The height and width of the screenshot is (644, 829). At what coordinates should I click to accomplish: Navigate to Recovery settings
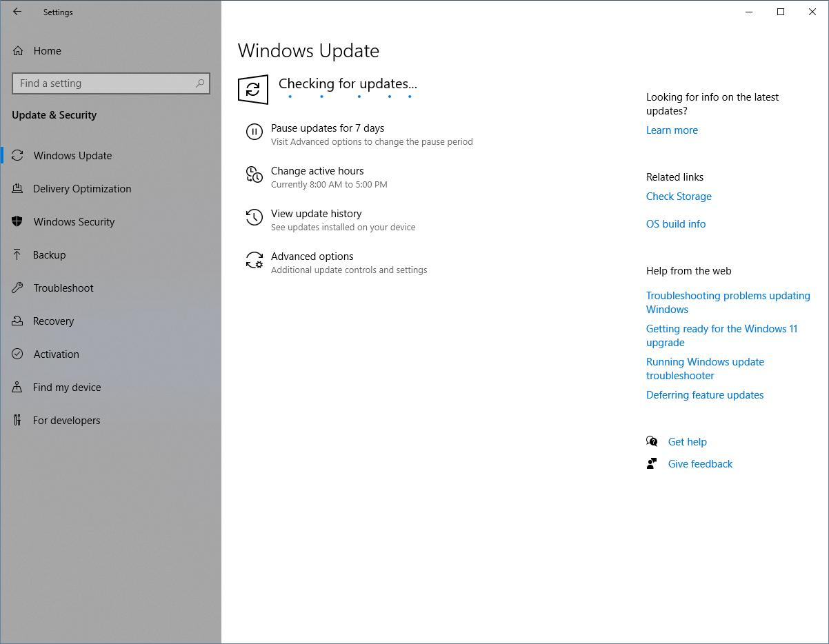[111, 321]
